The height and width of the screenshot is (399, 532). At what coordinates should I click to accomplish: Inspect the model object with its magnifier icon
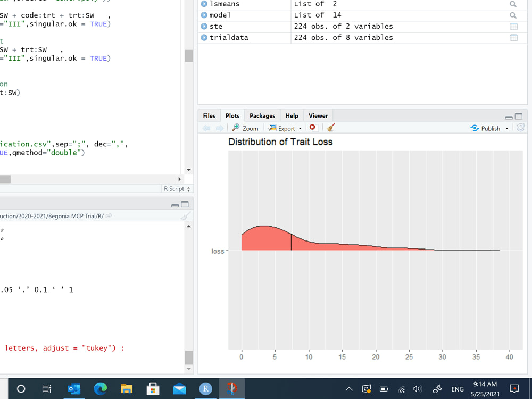pyautogui.click(x=512, y=15)
